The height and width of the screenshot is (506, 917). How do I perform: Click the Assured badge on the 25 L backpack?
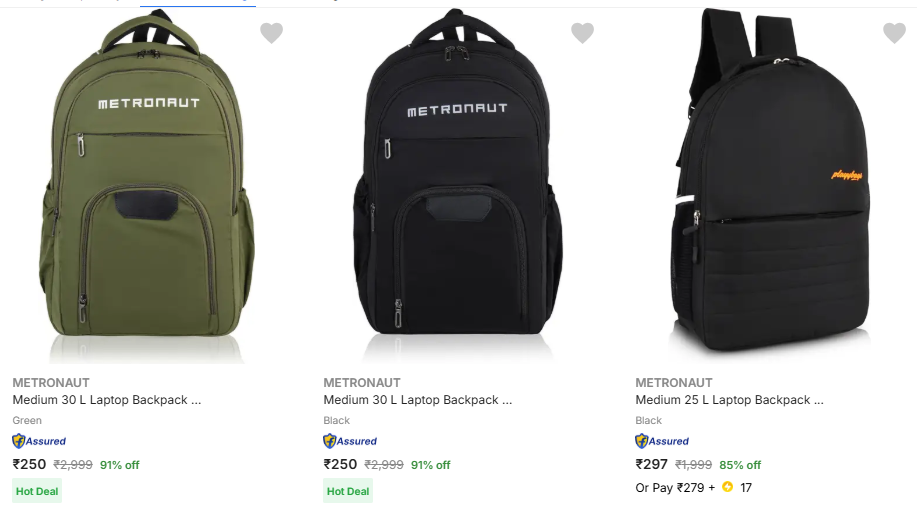click(x=662, y=441)
